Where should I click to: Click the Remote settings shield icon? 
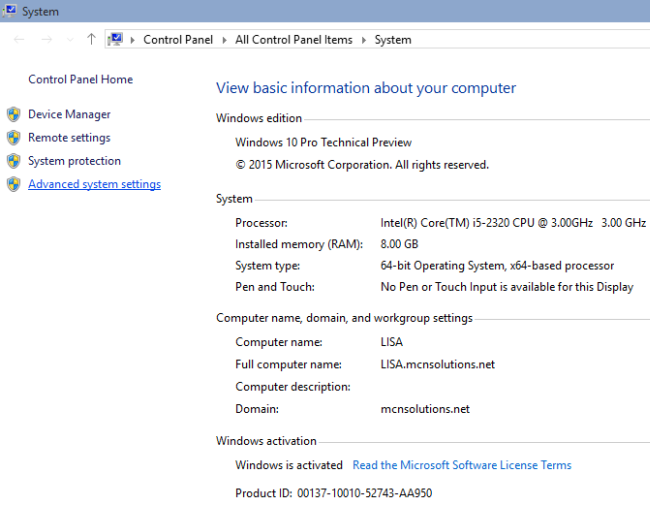pyautogui.click(x=13, y=138)
